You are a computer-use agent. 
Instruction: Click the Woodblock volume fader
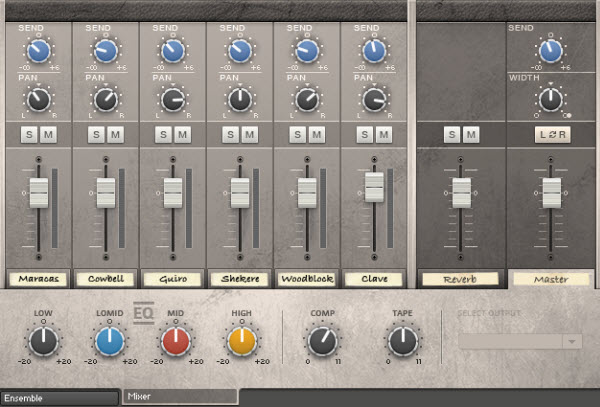click(307, 193)
